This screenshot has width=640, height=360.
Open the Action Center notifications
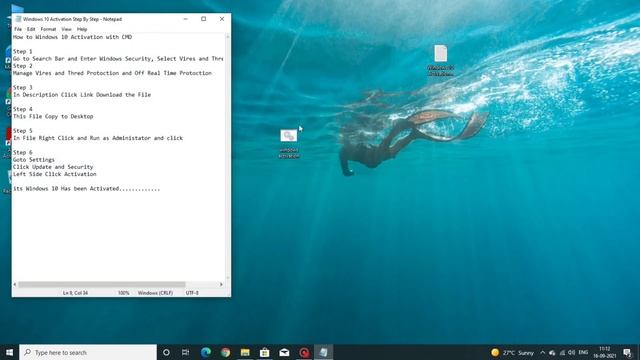(628, 353)
